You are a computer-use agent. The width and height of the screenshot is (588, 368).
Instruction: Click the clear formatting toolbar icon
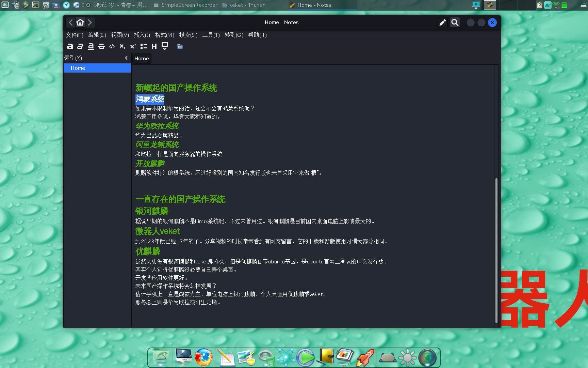click(165, 46)
